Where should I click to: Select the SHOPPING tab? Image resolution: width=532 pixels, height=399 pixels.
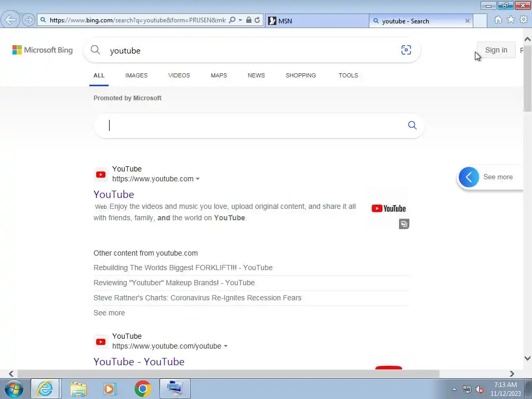(301, 75)
